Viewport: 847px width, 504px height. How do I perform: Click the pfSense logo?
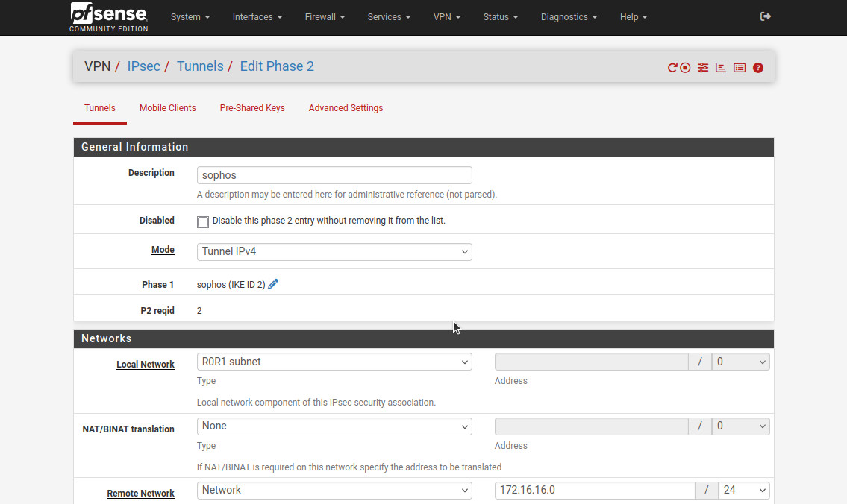pos(109,16)
